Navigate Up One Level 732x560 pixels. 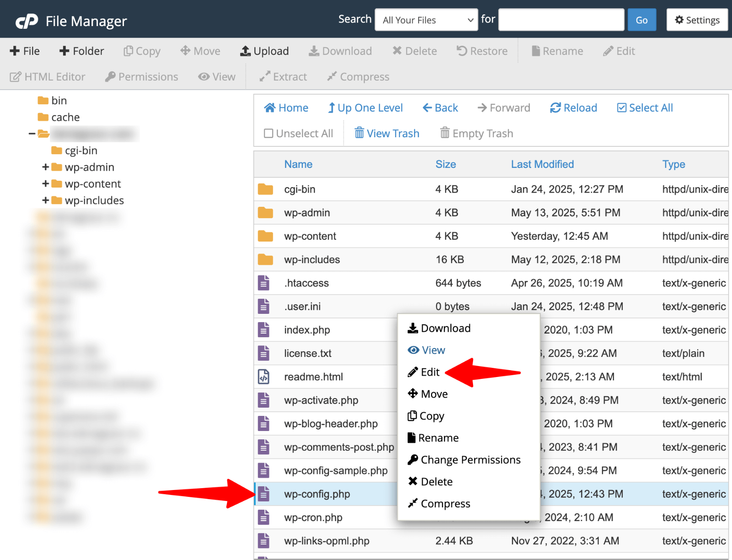(365, 108)
